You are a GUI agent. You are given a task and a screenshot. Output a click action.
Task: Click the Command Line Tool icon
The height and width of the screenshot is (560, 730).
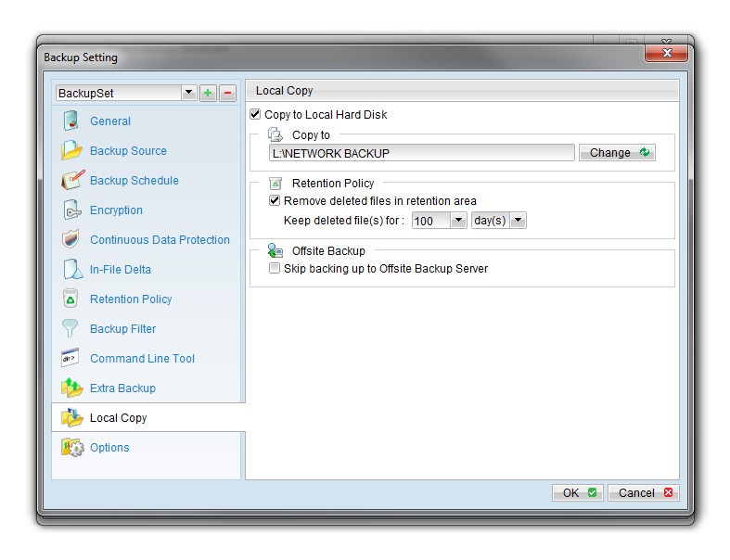tap(70, 358)
